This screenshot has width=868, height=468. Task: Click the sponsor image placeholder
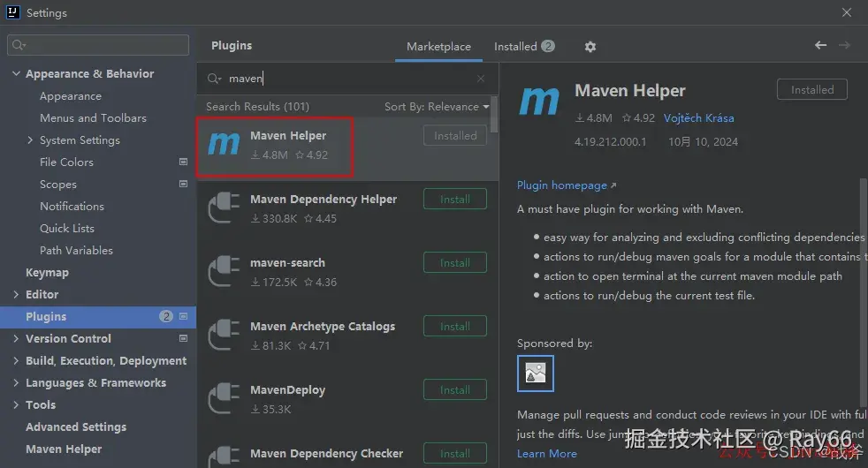click(x=536, y=374)
